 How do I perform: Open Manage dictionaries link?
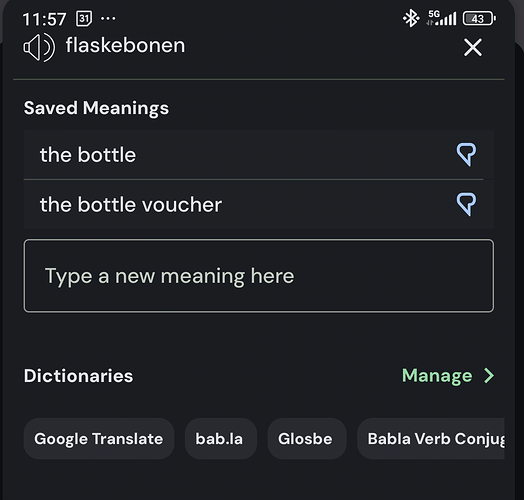point(437,375)
